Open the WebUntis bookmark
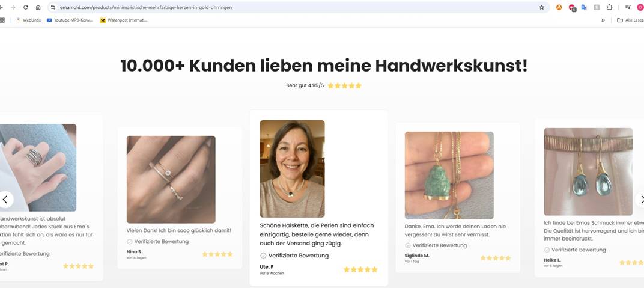This screenshot has width=644, height=288. (28, 20)
